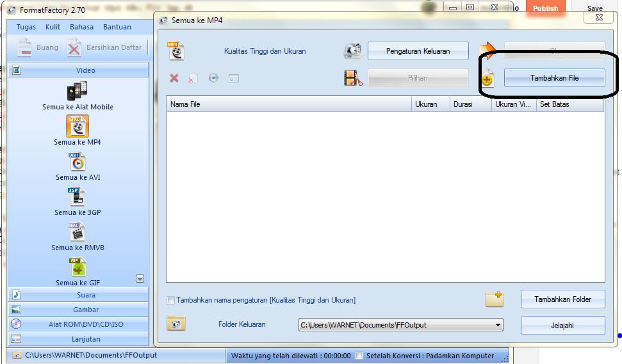The height and width of the screenshot is (364, 622).
Task: Click the MP4 file icon in dialog header
Action: point(176,51)
